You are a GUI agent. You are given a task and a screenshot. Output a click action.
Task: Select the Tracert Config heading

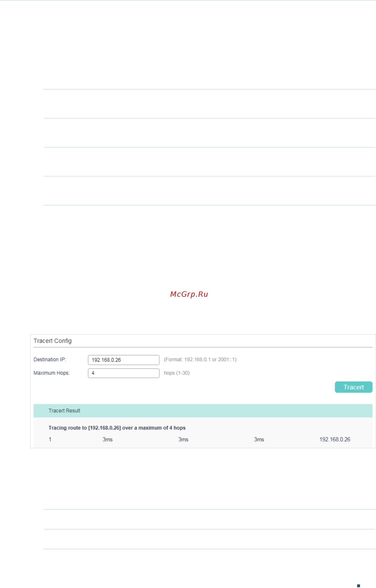pyautogui.click(x=52, y=341)
